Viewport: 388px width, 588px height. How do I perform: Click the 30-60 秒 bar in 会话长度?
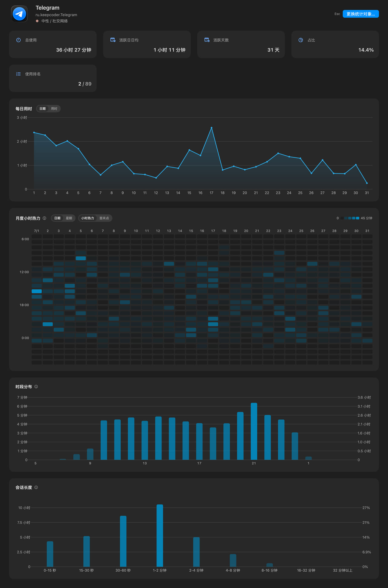click(123, 541)
